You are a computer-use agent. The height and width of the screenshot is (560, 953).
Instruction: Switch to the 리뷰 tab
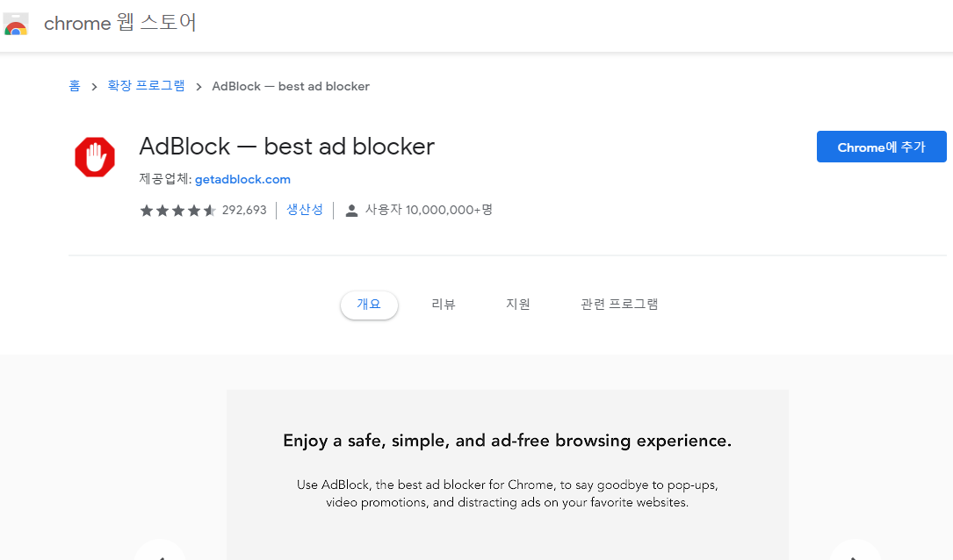[x=443, y=305]
